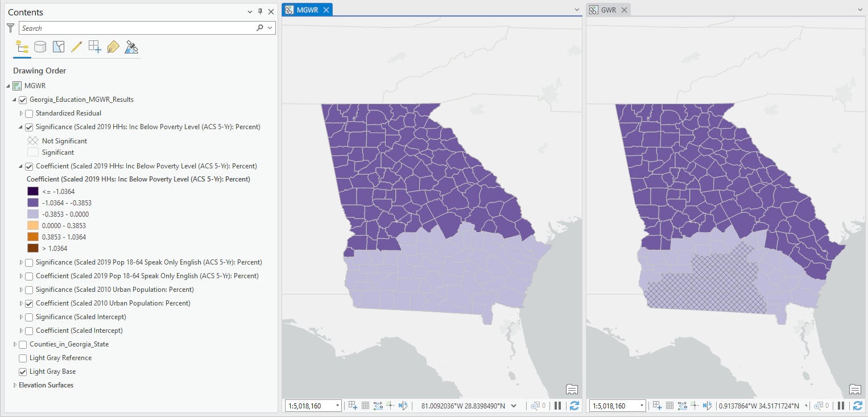The height and width of the screenshot is (417, 868).
Task: Refresh the GWR map view
Action: pyautogui.click(x=858, y=406)
